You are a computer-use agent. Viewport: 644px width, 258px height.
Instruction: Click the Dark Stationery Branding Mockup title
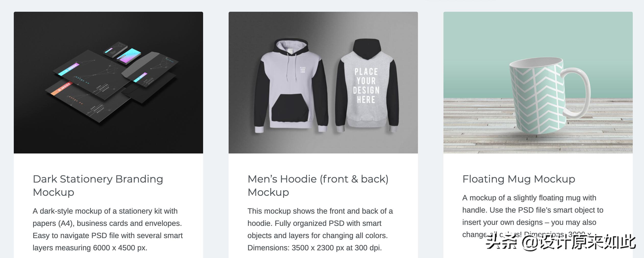point(98,186)
